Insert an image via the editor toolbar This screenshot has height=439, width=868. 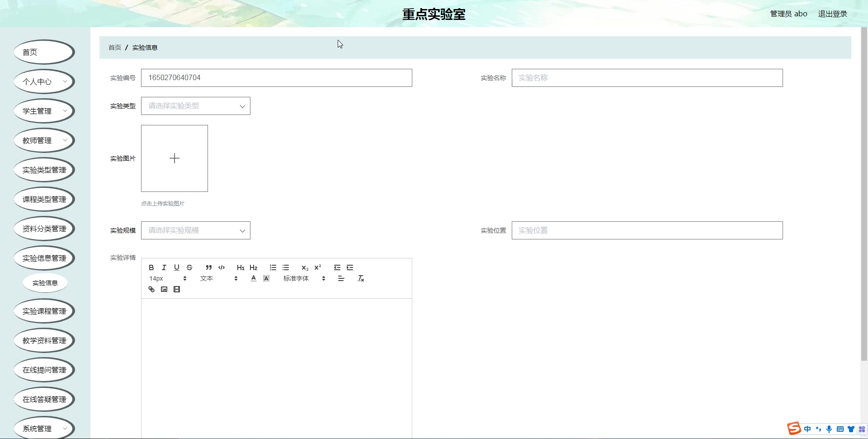[x=164, y=289]
